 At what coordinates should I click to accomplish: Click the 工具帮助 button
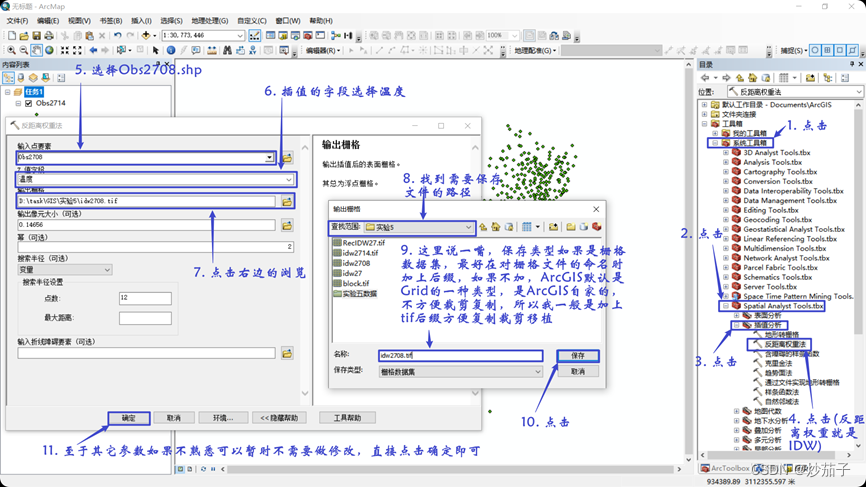coord(347,418)
